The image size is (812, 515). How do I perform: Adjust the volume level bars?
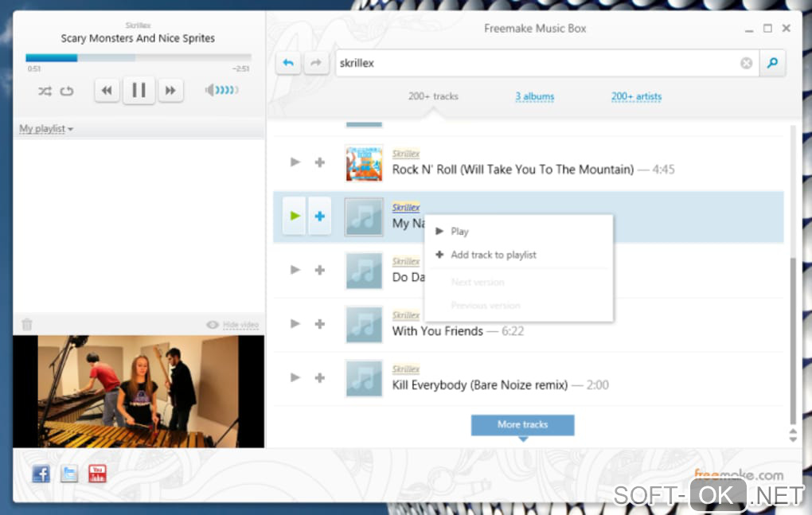click(x=227, y=90)
